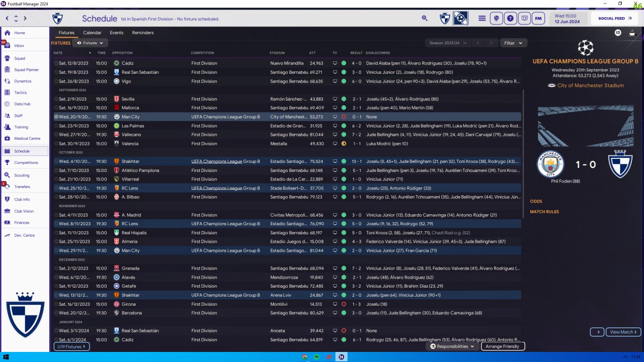This screenshot has width=644, height=362.
Task: Switch to the Calendar tab
Action: tap(92, 33)
